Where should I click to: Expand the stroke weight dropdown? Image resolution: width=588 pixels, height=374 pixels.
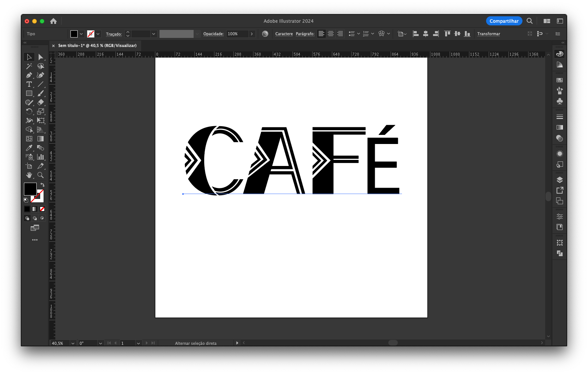pos(153,34)
